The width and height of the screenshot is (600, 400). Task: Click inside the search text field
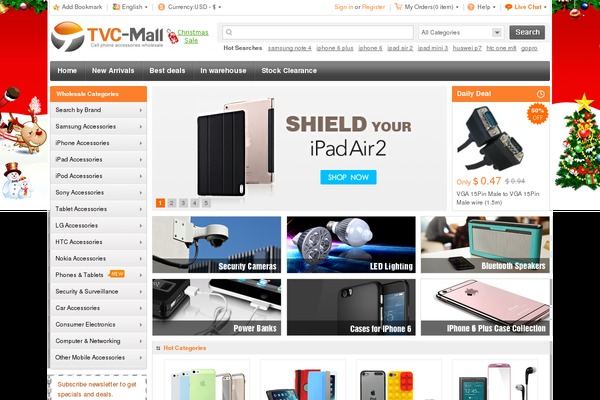(318, 32)
